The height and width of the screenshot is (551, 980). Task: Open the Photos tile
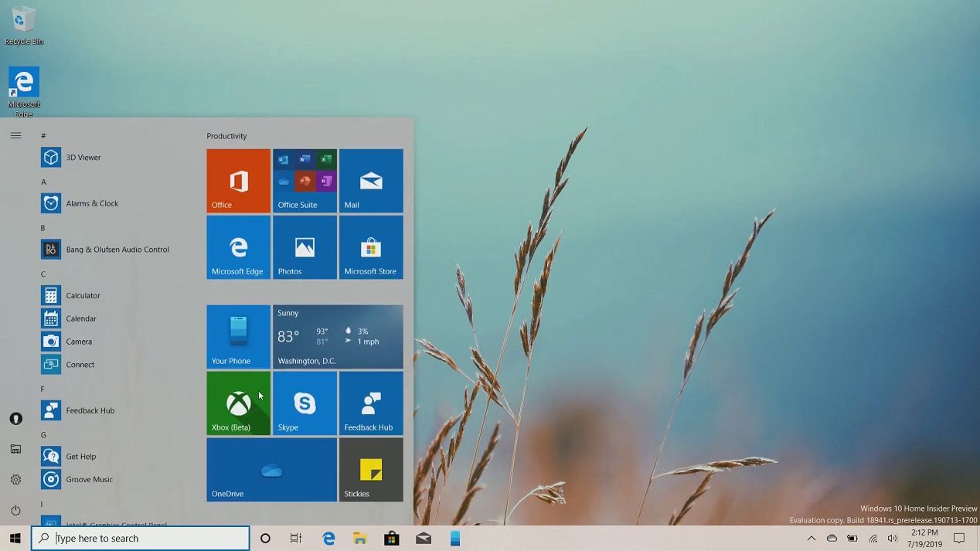tap(305, 247)
